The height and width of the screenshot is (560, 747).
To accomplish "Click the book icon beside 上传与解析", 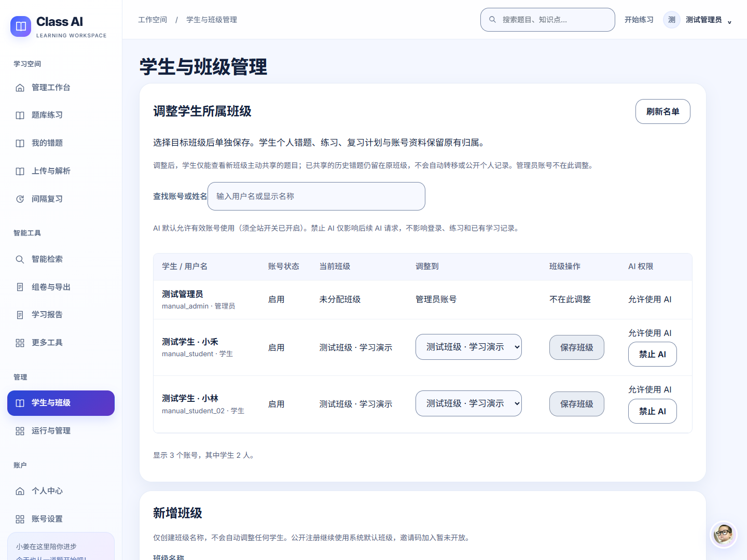I will 20,171.
